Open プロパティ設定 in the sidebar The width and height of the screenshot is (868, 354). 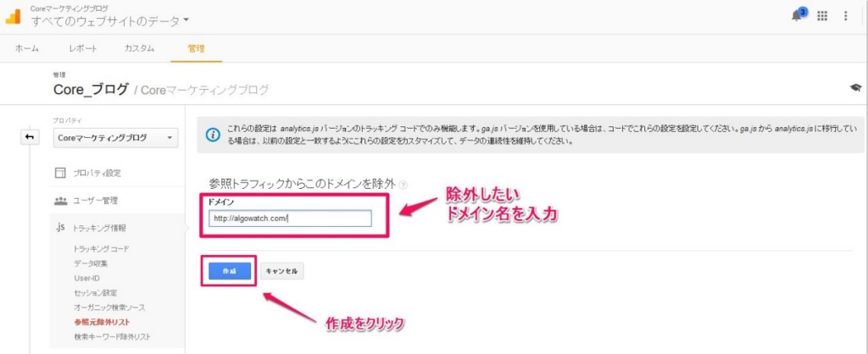pyautogui.click(x=97, y=173)
